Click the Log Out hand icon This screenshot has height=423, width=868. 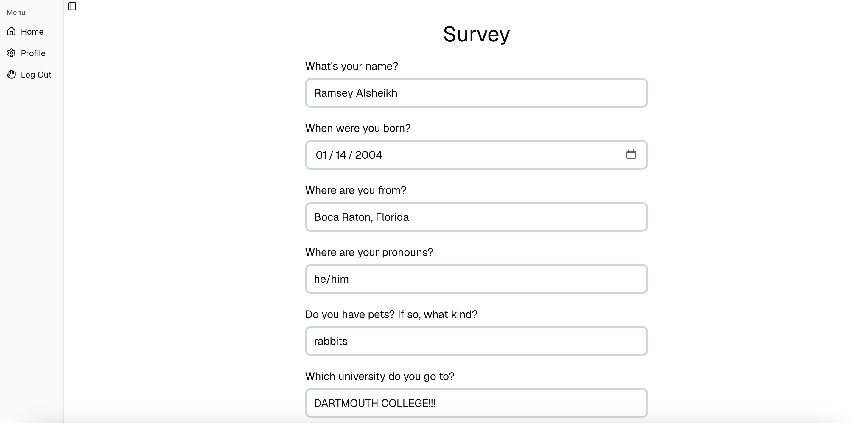(11, 75)
